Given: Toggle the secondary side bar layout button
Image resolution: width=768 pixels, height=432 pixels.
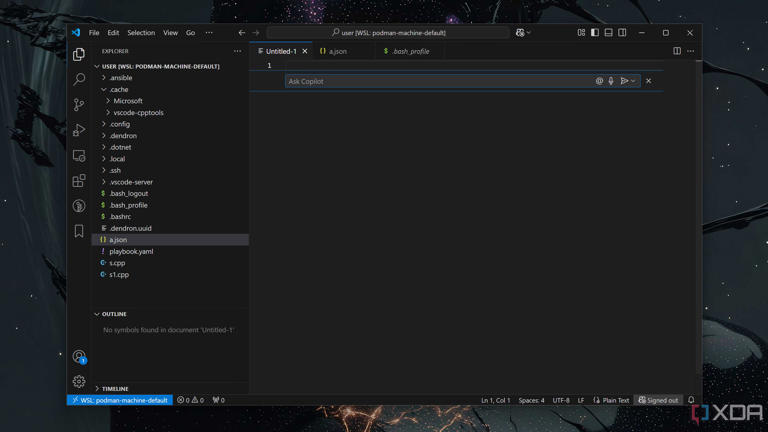Looking at the screenshot, I should 622,33.
